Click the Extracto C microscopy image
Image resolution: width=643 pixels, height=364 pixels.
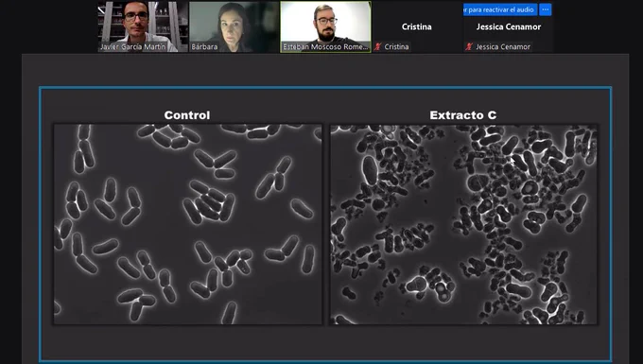click(x=463, y=224)
